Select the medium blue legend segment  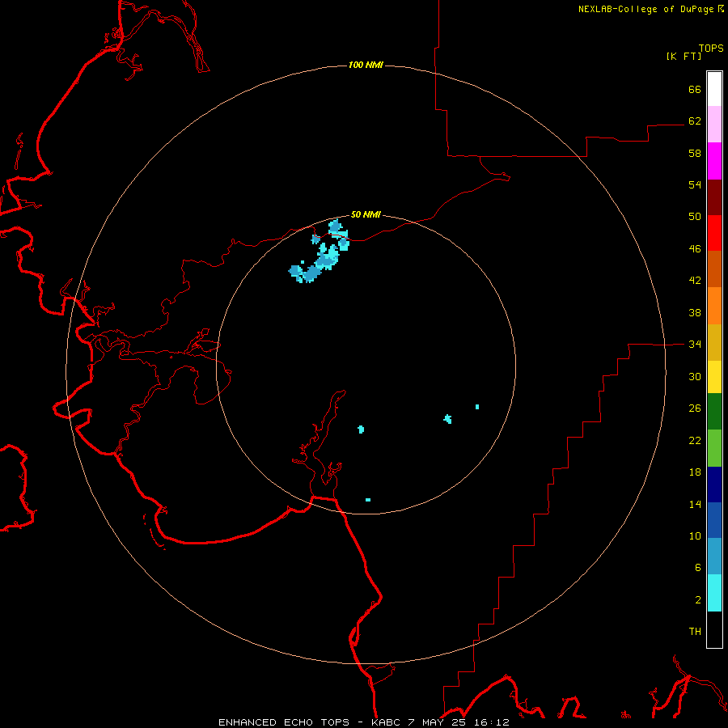click(x=714, y=520)
